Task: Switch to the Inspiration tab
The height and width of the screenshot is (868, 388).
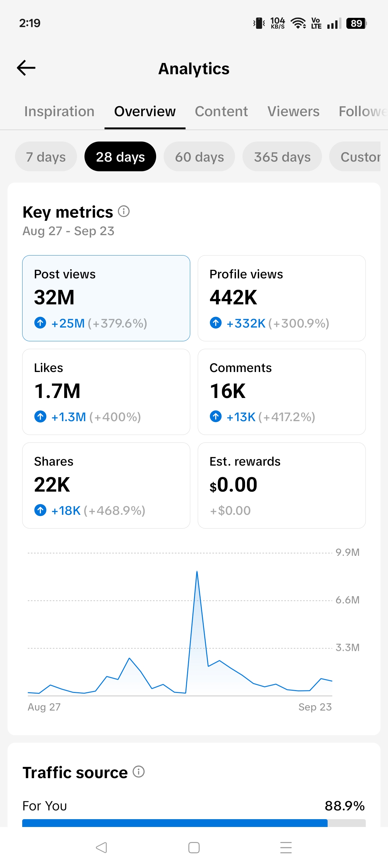Action: pyautogui.click(x=59, y=111)
